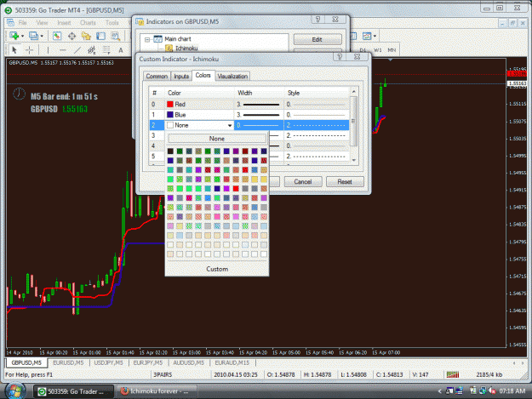Show hidden tray icons chevron
The image size is (532, 399).
click(439, 391)
